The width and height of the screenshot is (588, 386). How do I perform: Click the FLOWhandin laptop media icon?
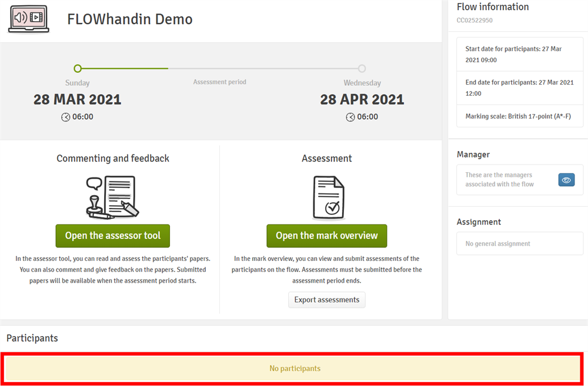29,18
